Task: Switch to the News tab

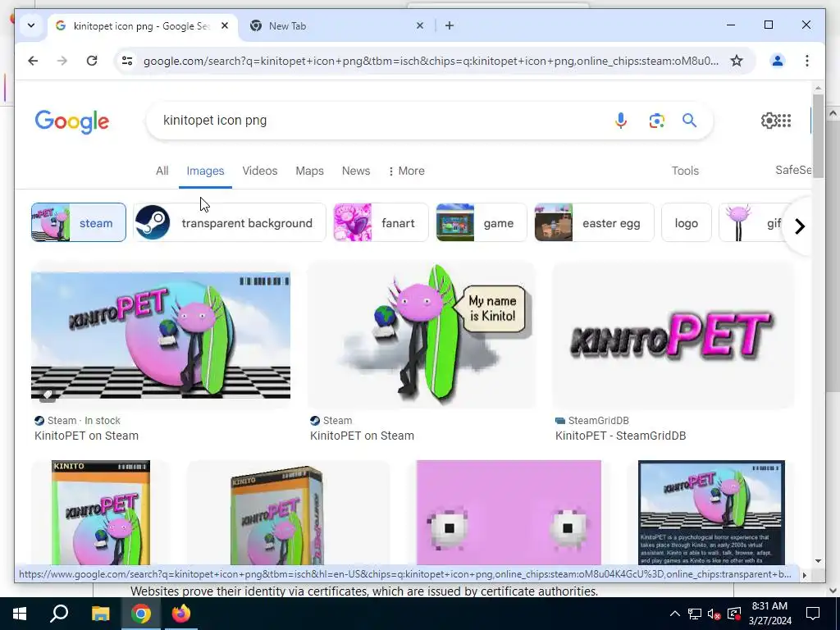Action: [356, 171]
